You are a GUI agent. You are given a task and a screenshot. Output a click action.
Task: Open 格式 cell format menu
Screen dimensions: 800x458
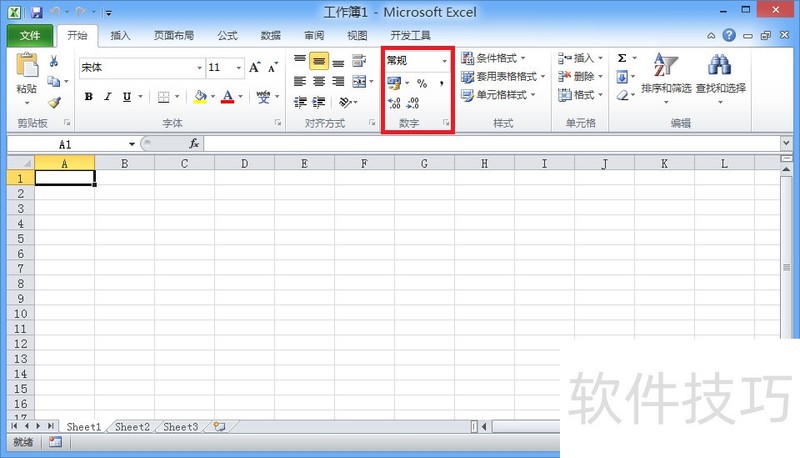point(580,95)
